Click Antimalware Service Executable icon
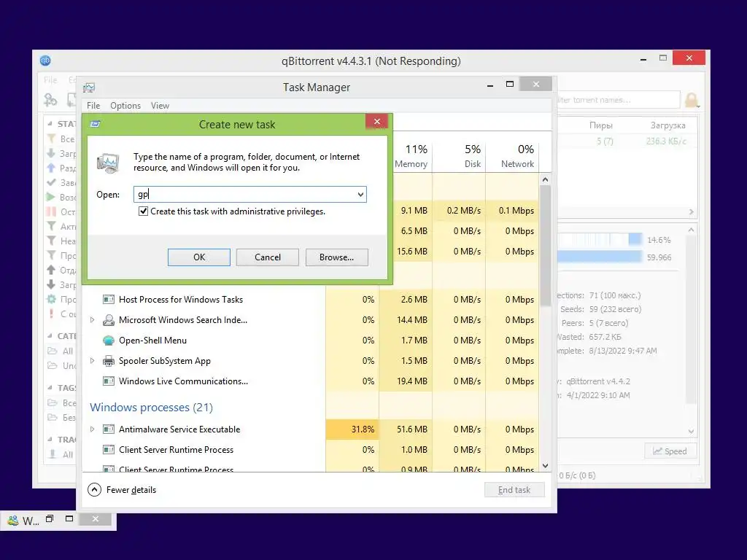Viewport: 747px width, 560px height. tap(109, 429)
